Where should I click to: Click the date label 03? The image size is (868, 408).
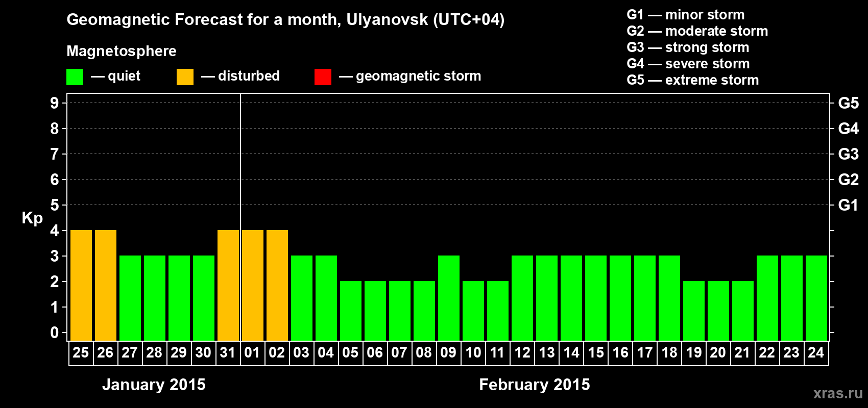coord(301,353)
